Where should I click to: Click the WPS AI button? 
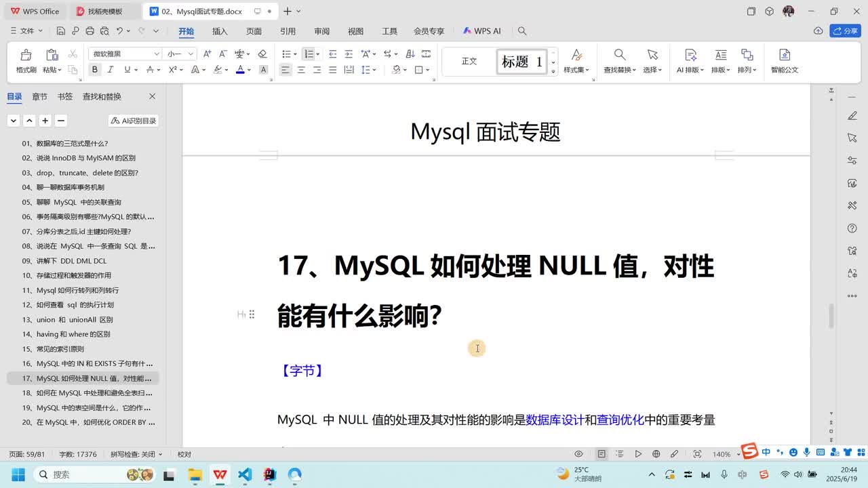(481, 31)
